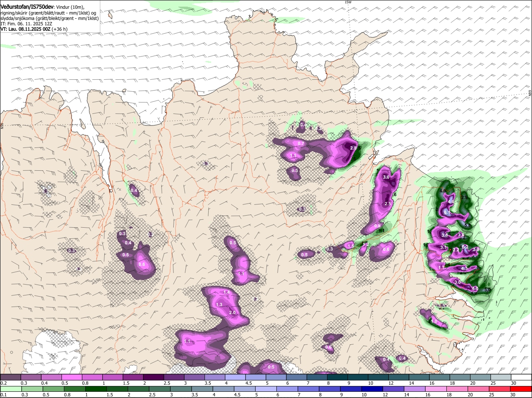Click the '15W' longitude label
532x398 pixels.
coord(348,2)
